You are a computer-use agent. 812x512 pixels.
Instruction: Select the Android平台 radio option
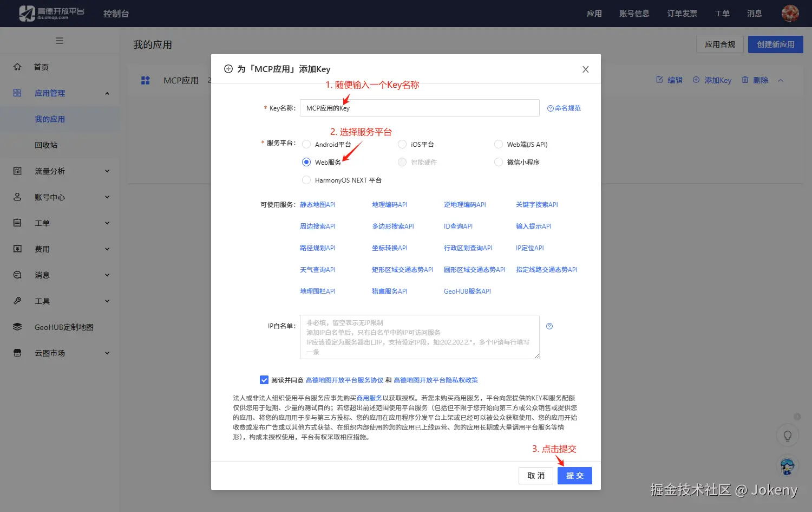[306, 144]
